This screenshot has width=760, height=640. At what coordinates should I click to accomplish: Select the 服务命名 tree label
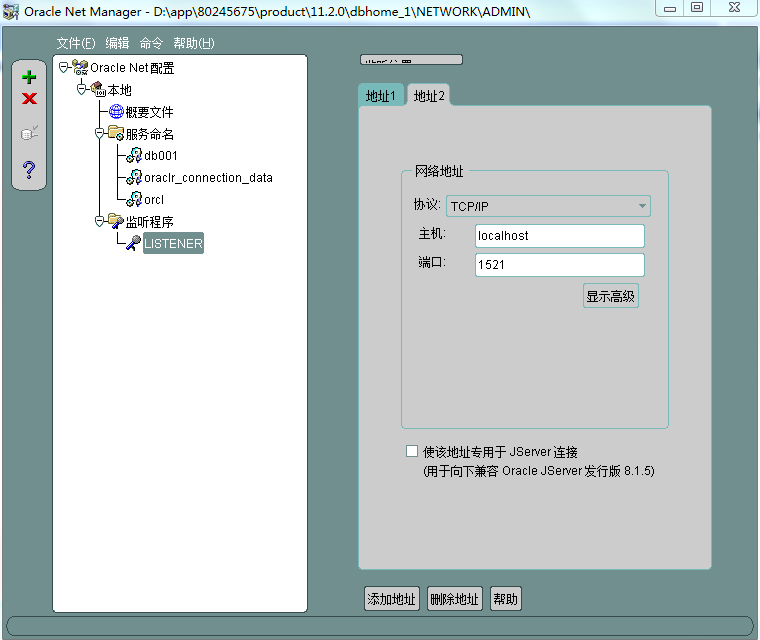coord(149,134)
